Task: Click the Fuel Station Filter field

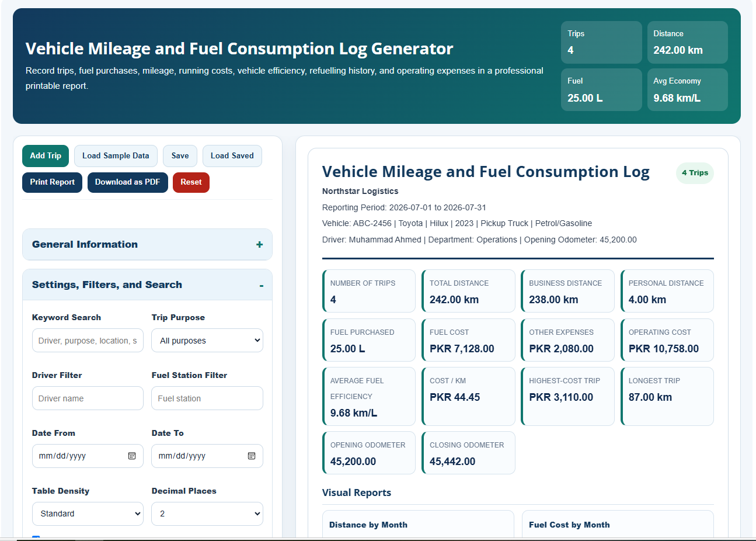Action: 207,398
